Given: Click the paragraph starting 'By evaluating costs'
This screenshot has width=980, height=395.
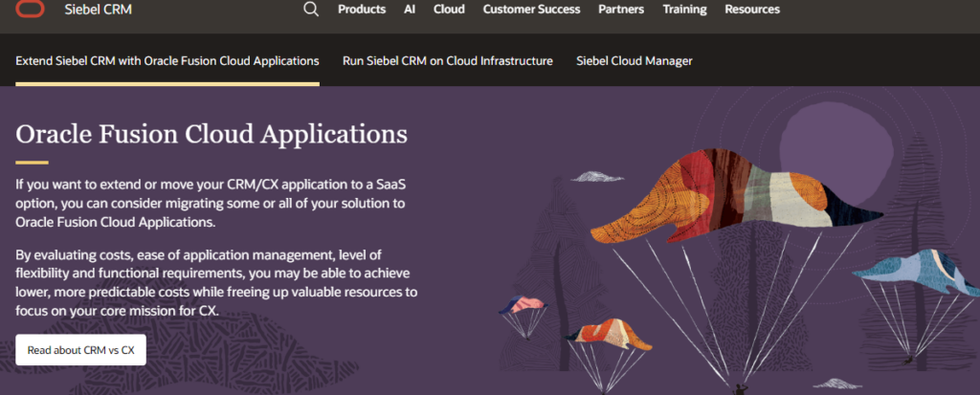Looking at the screenshot, I should pyautogui.click(x=216, y=282).
